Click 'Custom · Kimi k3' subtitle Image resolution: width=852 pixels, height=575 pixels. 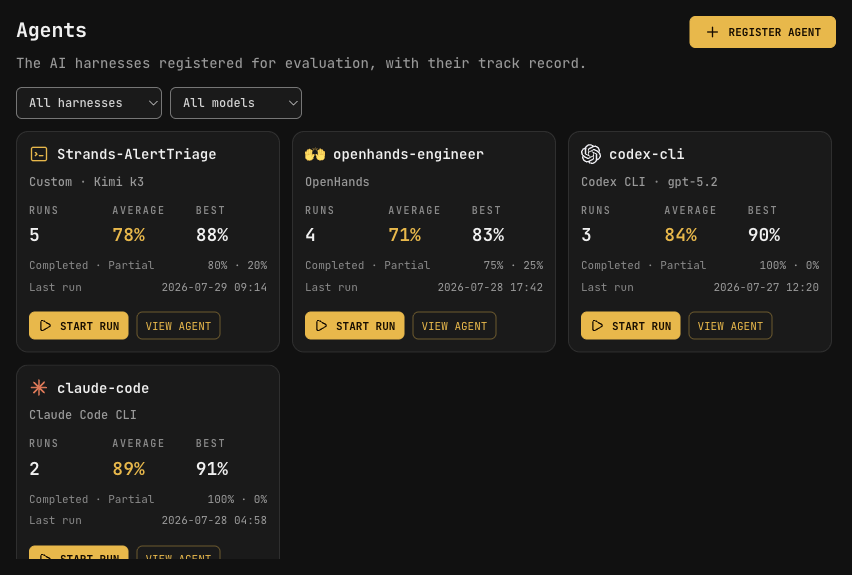coord(86,182)
